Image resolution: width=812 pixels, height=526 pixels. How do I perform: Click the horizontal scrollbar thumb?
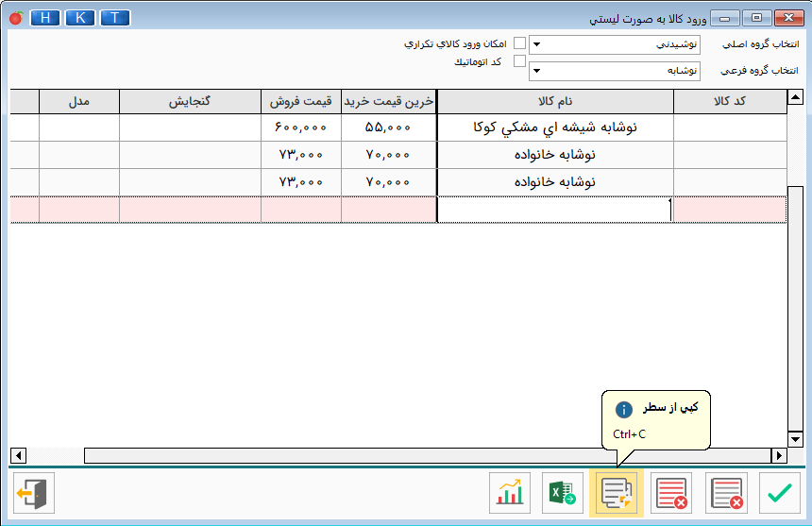click(x=428, y=455)
